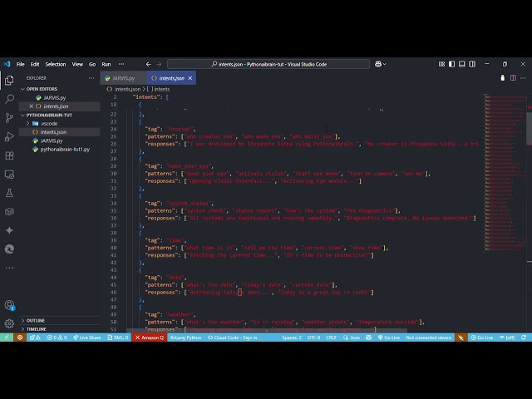The height and width of the screenshot is (399, 532).
Task: Toggle the bottom Panel visibility
Action: pos(462,64)
